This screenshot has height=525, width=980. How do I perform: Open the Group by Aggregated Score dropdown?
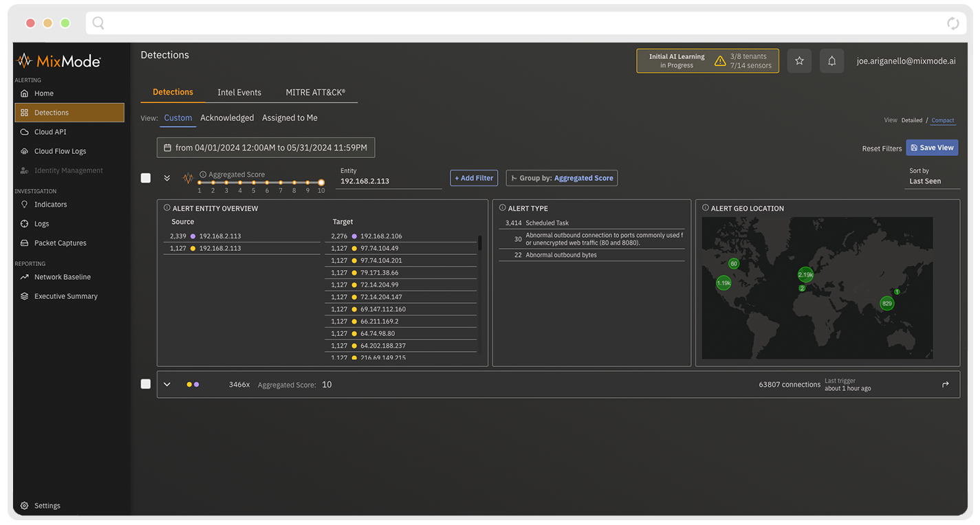pos(562,178)
